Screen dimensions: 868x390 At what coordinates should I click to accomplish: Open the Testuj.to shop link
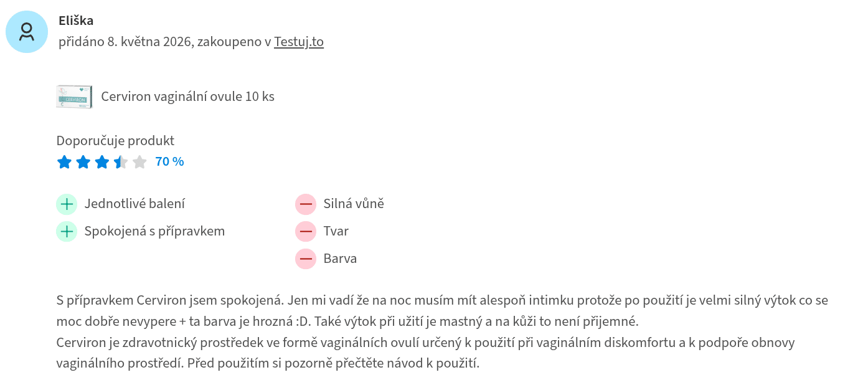pyautogui.click(x=299, y=42)
